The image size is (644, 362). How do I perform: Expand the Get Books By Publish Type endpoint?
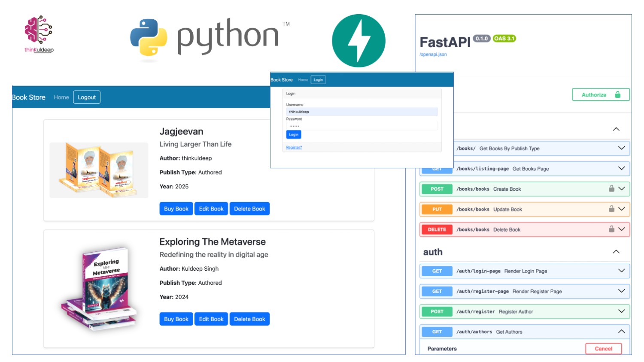(621, 148)
